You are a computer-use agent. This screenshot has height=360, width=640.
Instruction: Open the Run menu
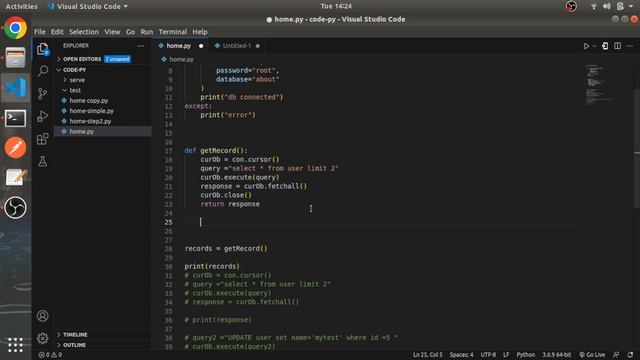pos(147,32)
